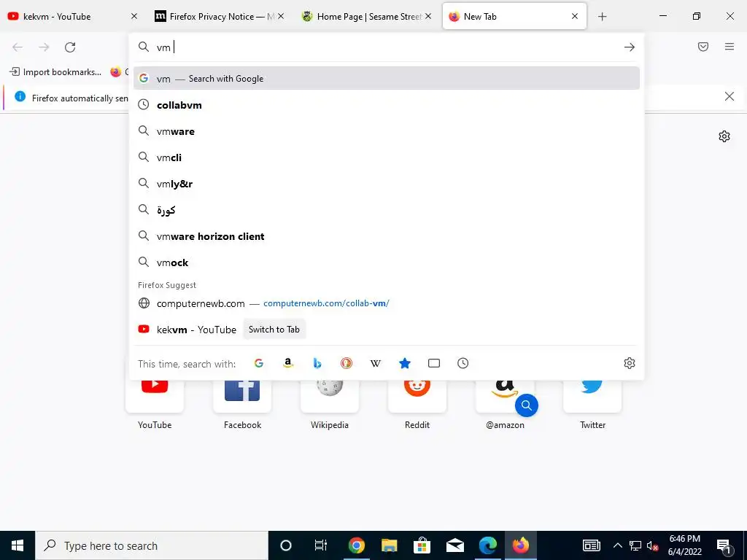Choose the vmly&r search suggestion
The height and width of the screenshot is (560, 747).
pos(387,183)
